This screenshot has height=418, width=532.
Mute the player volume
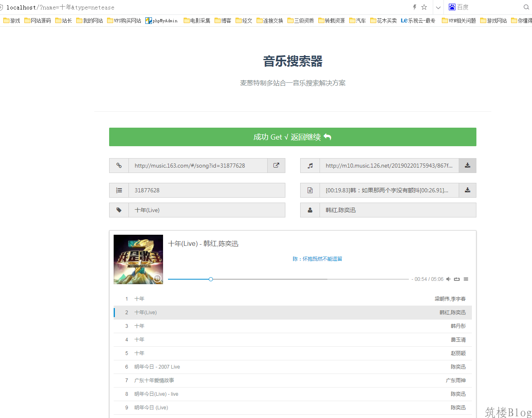[448, 279]
